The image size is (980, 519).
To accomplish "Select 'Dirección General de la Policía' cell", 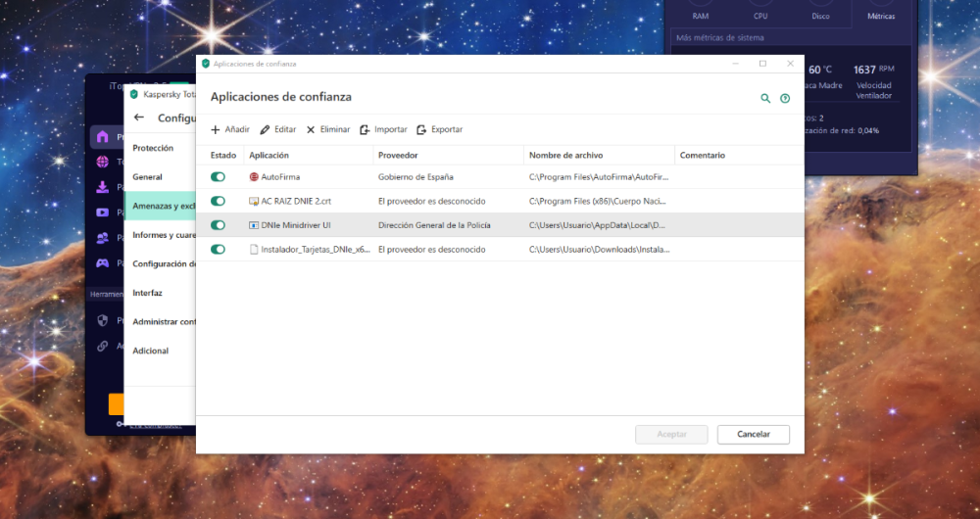I will click(434, 225).
